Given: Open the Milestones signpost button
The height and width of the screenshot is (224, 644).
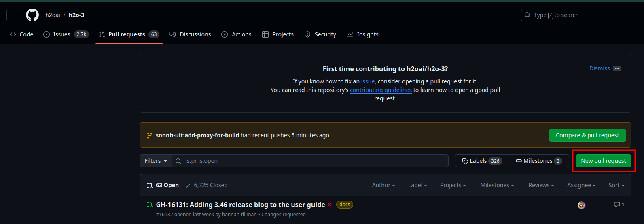Looking at the screenshot, I should (538, 161).
